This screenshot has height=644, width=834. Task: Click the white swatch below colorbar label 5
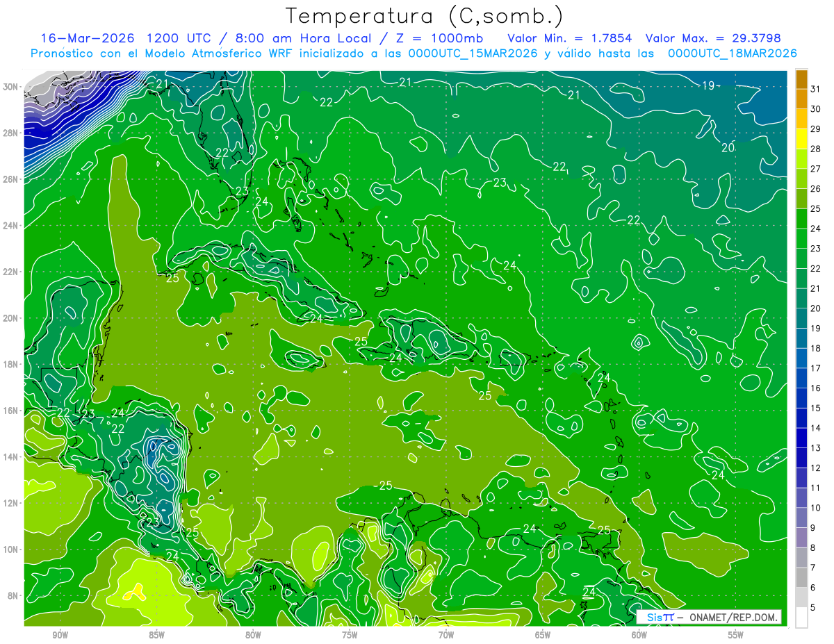[x=801, y=617]
